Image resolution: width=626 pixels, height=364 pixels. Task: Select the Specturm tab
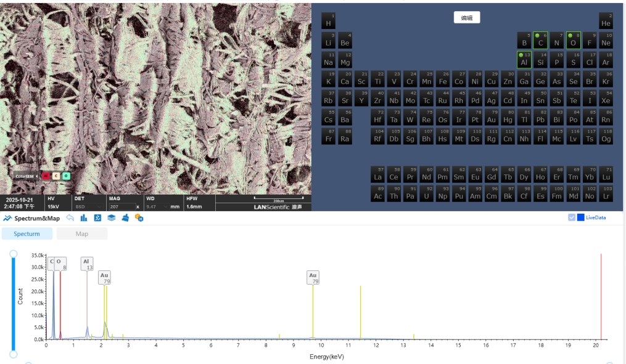(27, 234)
